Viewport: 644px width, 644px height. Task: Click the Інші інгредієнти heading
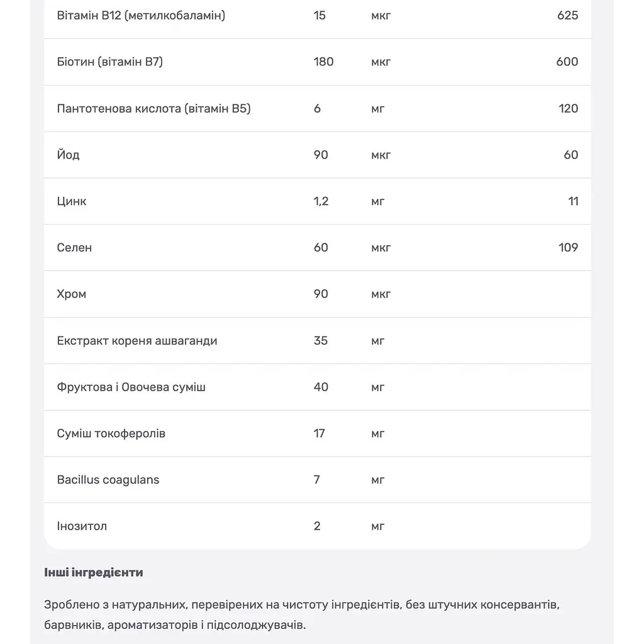[94, 572]
